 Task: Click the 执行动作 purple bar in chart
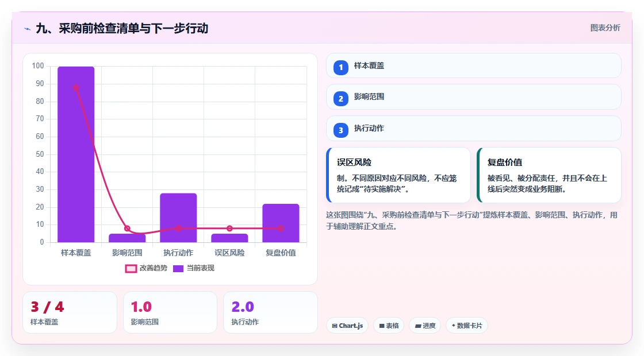click(178, 218)
